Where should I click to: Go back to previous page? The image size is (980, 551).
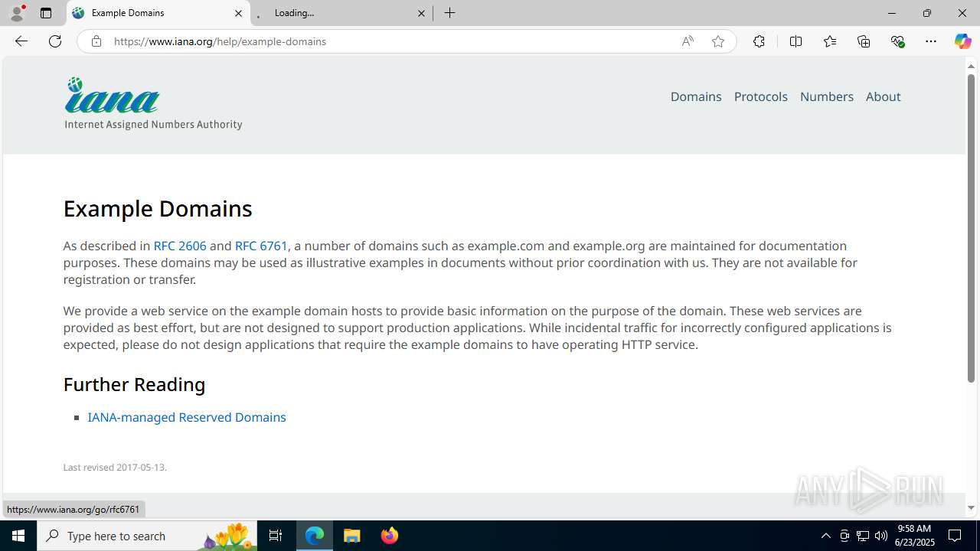(x=21, y=41)
